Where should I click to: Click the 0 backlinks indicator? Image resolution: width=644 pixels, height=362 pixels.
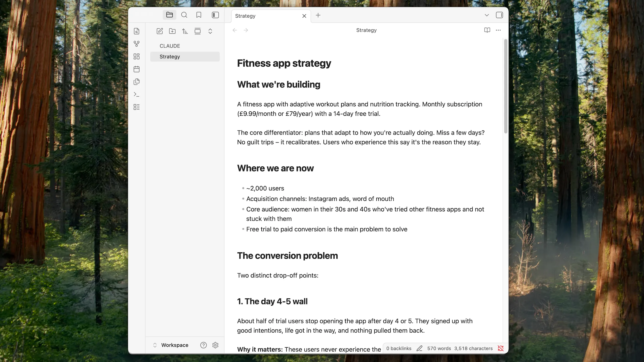pos(398,348)
